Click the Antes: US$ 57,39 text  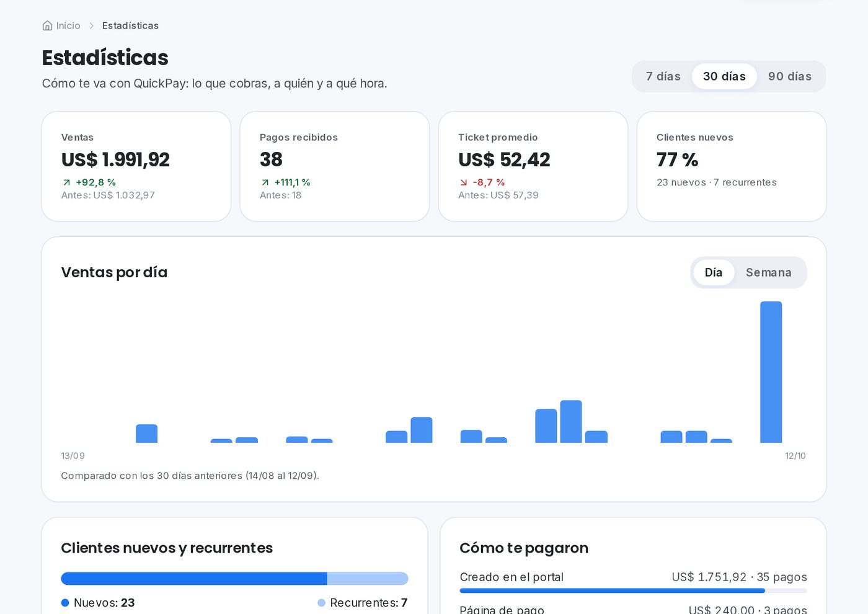(498, 195)
